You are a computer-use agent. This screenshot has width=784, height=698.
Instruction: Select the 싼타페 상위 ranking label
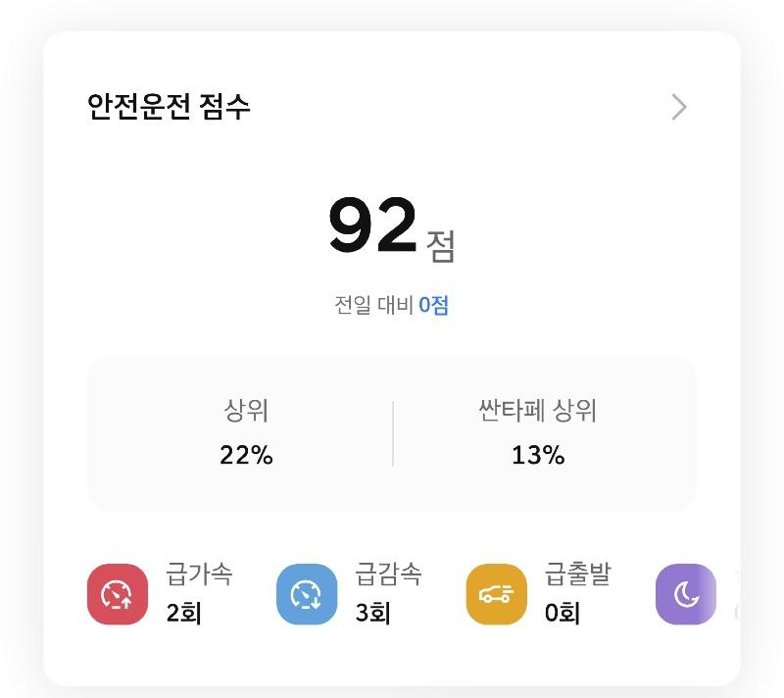click(537, 411)
